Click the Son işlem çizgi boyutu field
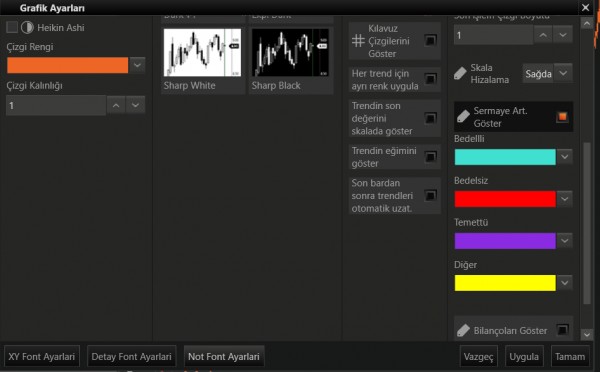 pyautogui.click(x=493, y=35)
